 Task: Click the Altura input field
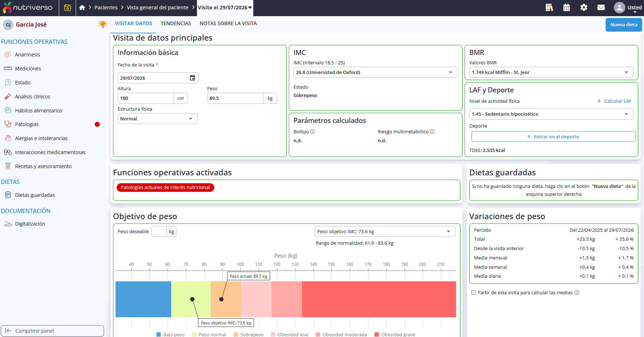coord(146,98)
